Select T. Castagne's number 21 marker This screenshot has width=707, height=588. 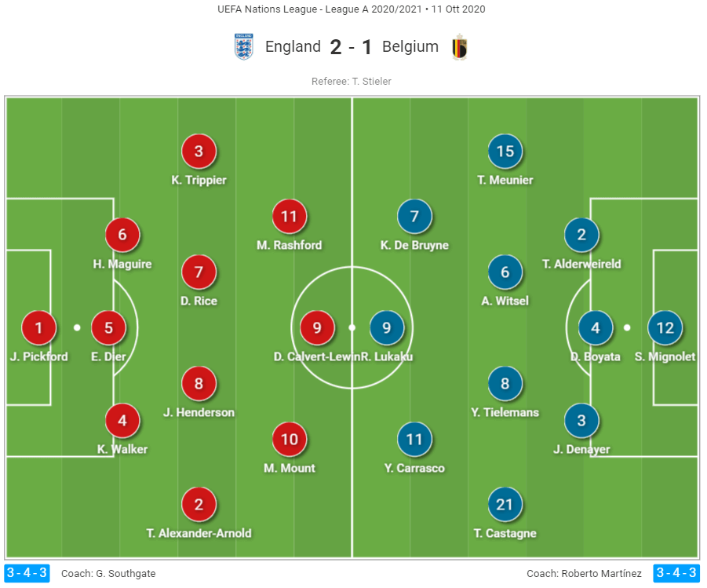505,505
